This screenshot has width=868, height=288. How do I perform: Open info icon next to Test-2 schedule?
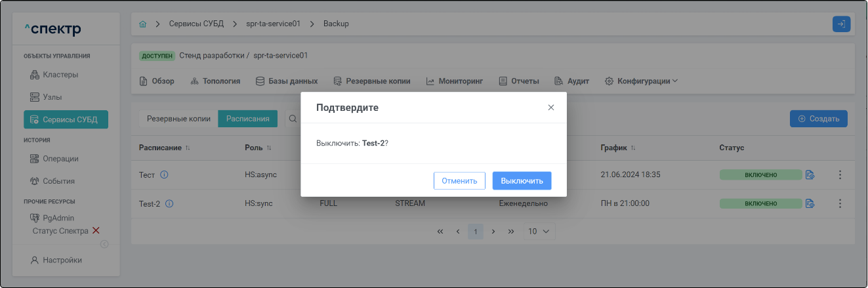169,204
